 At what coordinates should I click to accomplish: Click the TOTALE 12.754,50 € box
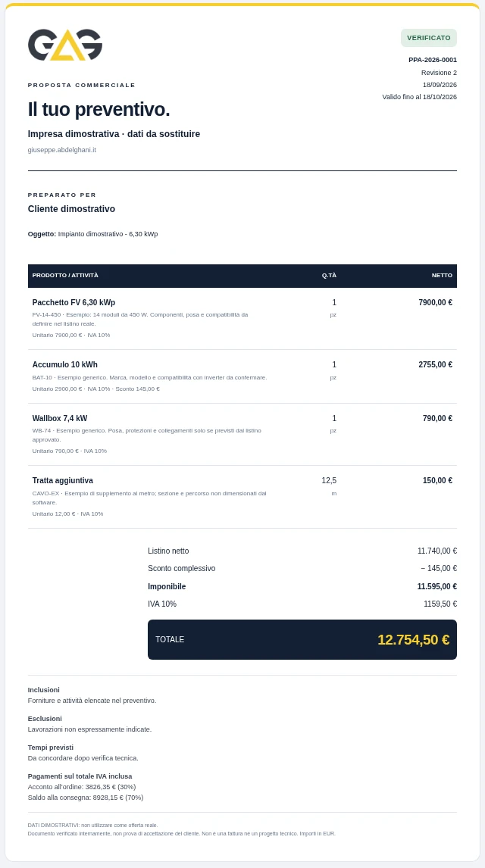click(x=302, y=639)
